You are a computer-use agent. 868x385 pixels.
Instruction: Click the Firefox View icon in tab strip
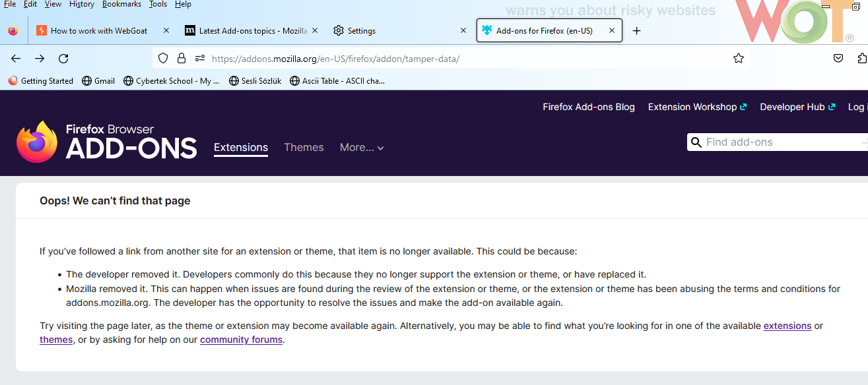point(13,30)
